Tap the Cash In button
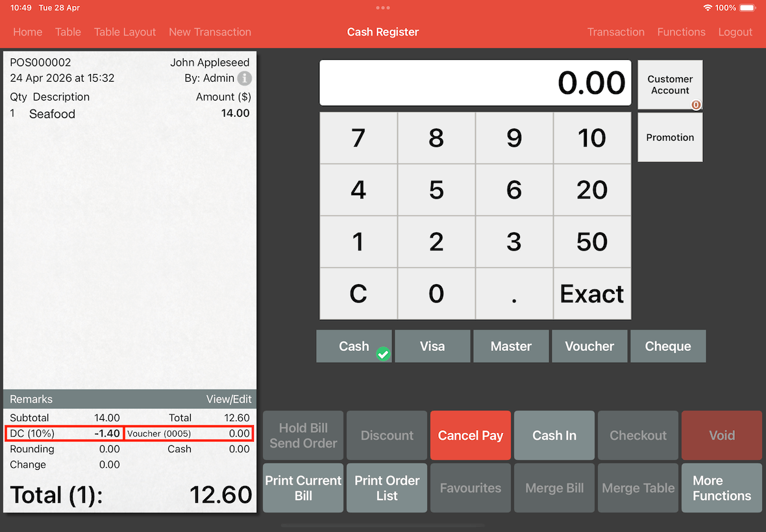Image resolution: width=766 pixels, height=532 pixels. 554,435
